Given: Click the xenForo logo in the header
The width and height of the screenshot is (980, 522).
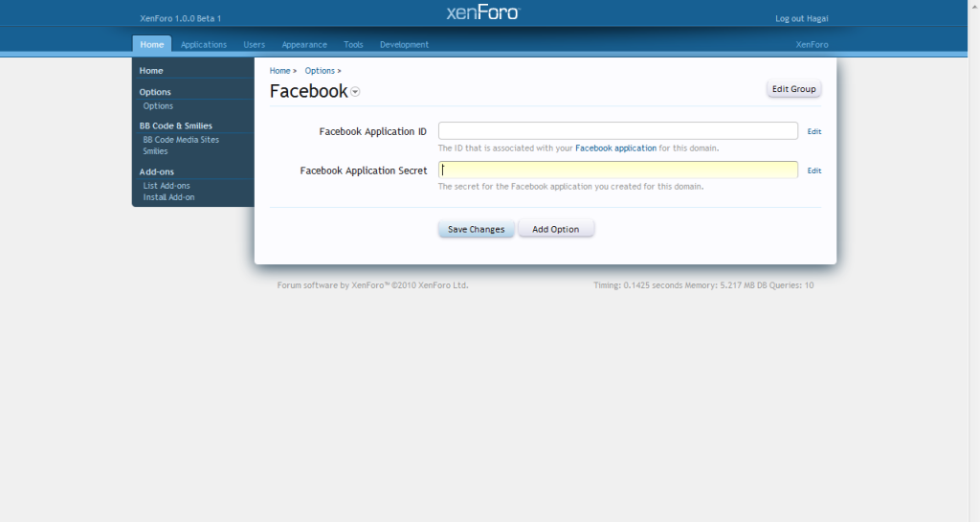Looking at the screenshot, I should pyautogui.click(x=483, y=12).
